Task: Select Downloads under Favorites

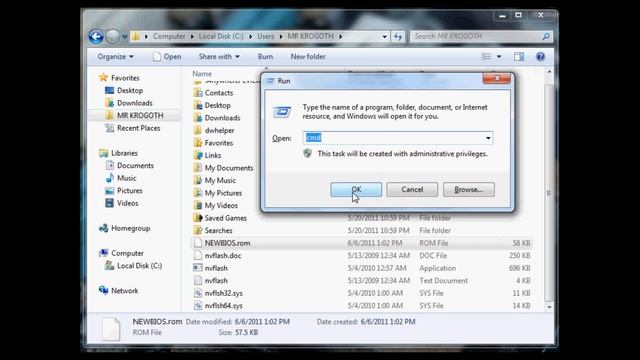Action: [x=135, y=103]
